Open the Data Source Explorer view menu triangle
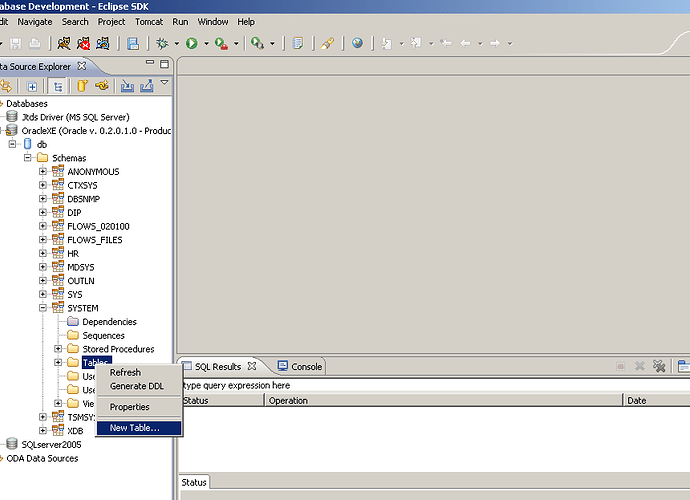This screenshot has width=690, height=500. pos(164,82)
